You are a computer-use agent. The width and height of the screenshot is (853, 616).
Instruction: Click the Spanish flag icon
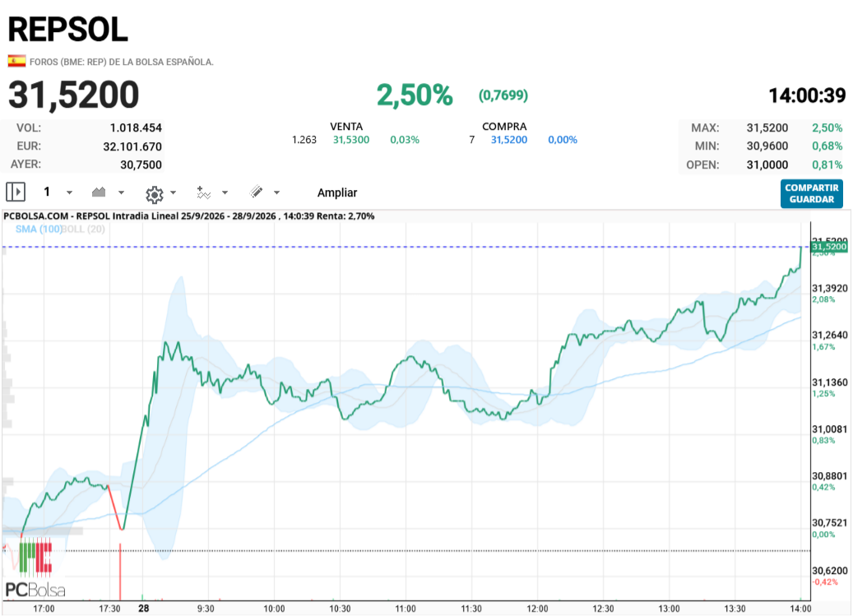tap(16, 61)
